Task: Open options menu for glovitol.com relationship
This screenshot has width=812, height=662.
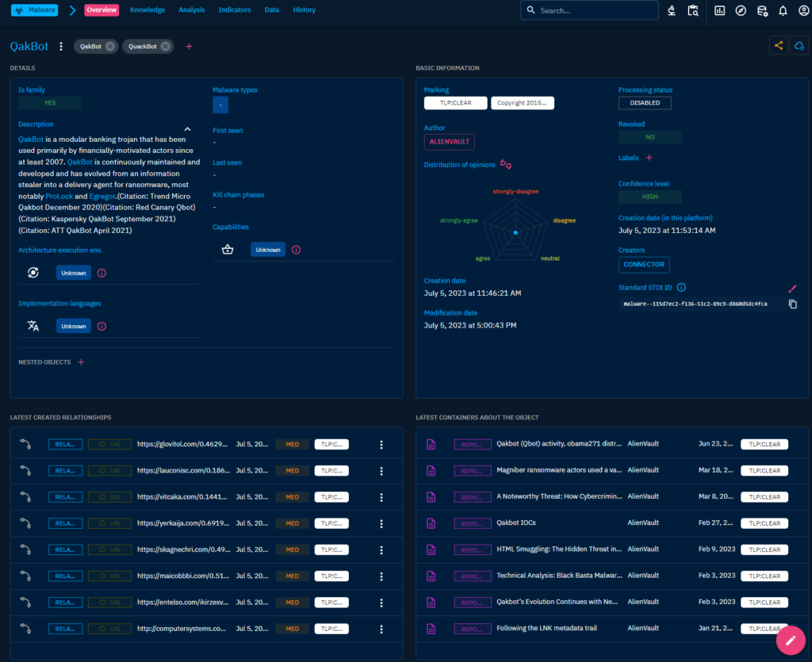Action: pos(381,445)
